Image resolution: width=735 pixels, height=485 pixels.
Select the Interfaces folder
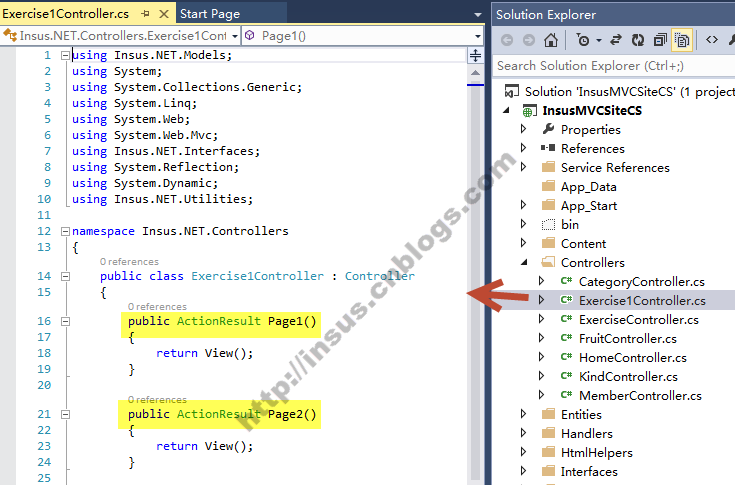589,471
